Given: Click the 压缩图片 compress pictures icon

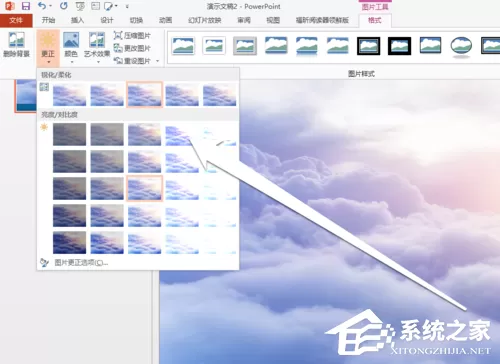Looking at the screenshot, I should tap(118, 35).
